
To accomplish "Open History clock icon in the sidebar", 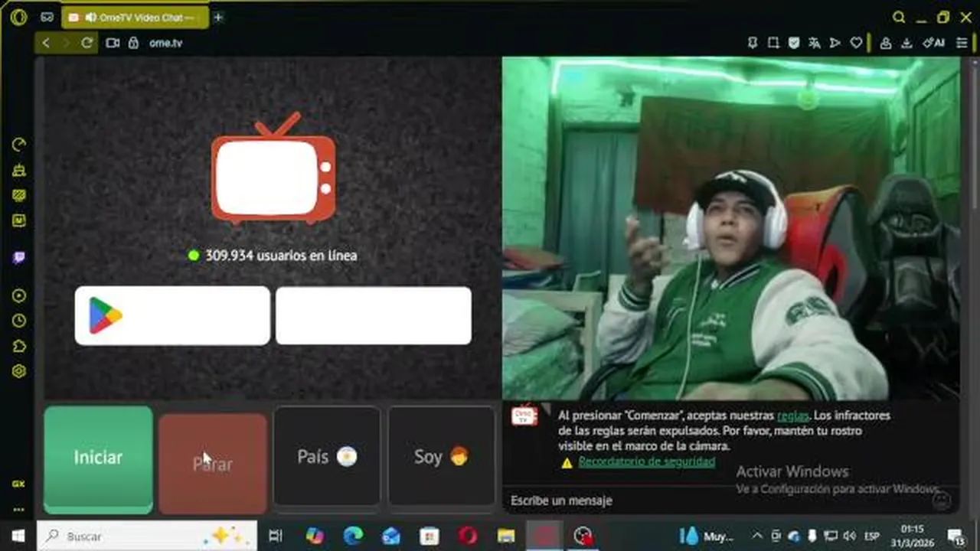I will click(19, 321).
